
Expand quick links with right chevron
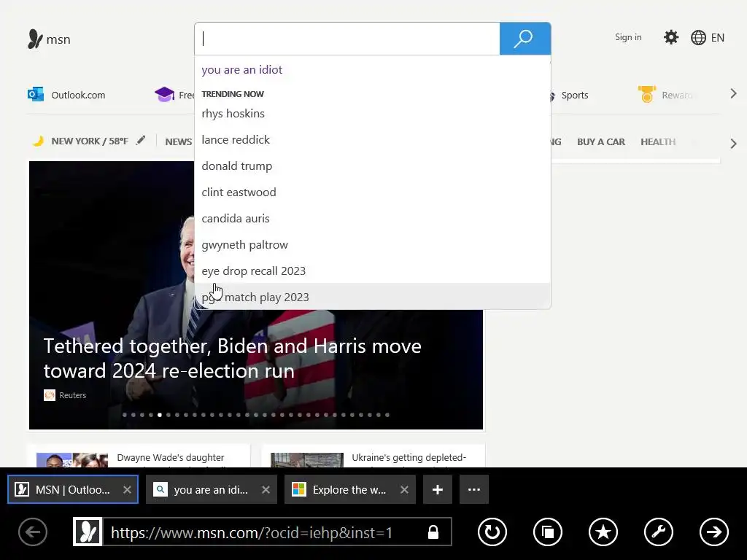tap(734, 94)
